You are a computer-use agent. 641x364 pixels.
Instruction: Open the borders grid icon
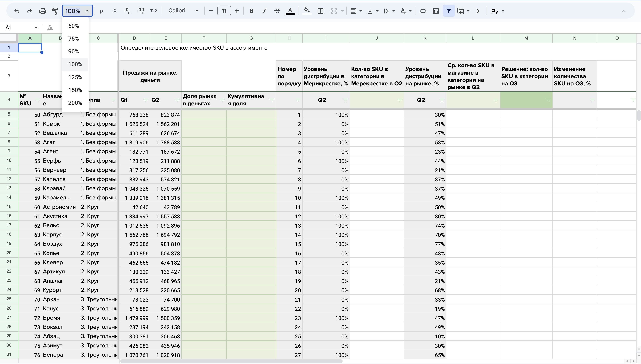[x=320, y=11]
